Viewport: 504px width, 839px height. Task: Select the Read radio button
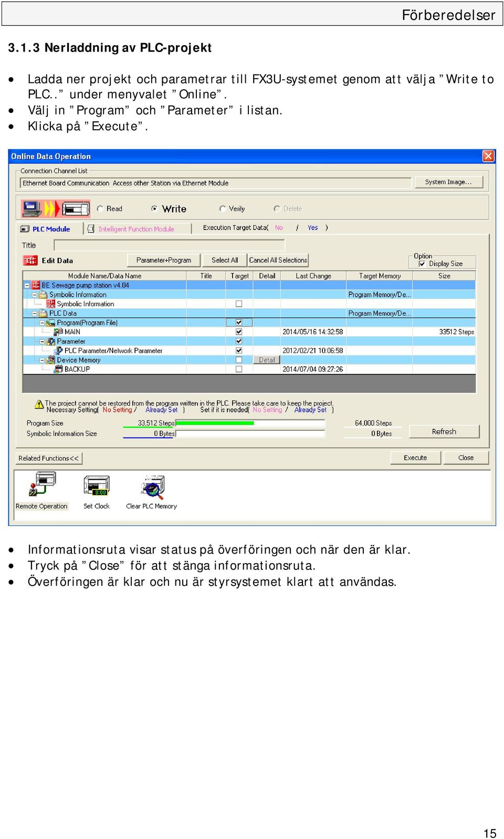click(x=100, y=209)
